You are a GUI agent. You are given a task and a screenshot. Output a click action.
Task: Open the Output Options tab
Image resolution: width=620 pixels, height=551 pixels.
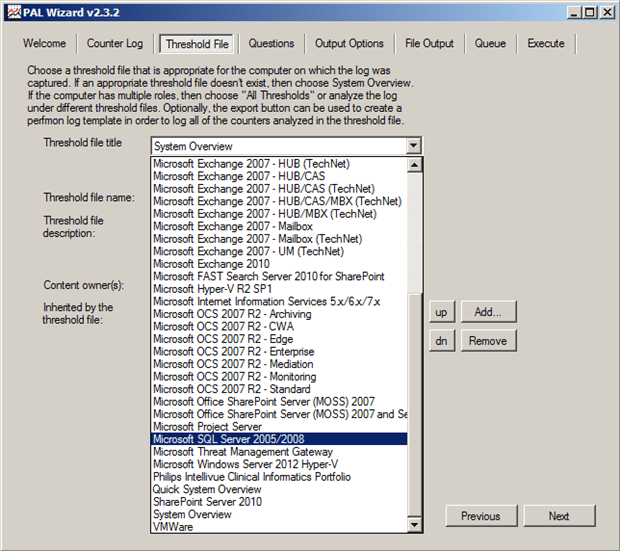click(349, 43)
